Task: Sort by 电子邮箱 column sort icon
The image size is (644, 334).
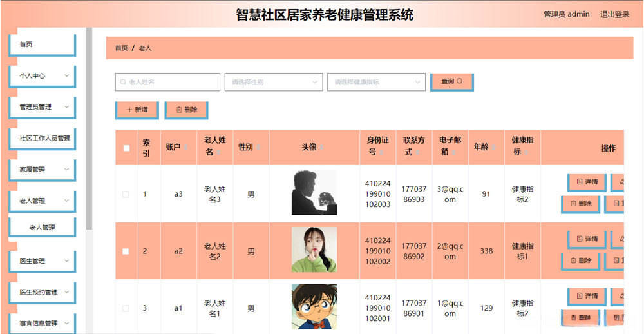Action: pos(453,152)
